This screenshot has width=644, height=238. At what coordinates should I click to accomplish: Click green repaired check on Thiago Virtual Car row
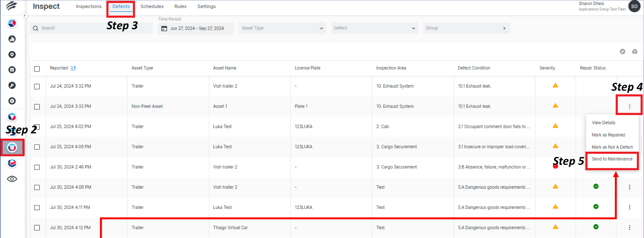tap(596, 227)
